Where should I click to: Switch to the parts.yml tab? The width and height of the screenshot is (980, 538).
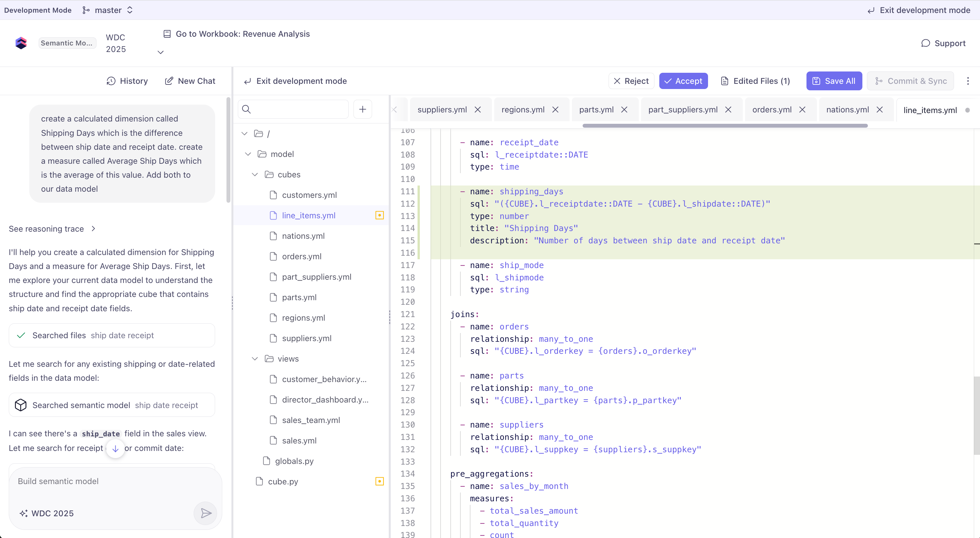tap(596, 109)
